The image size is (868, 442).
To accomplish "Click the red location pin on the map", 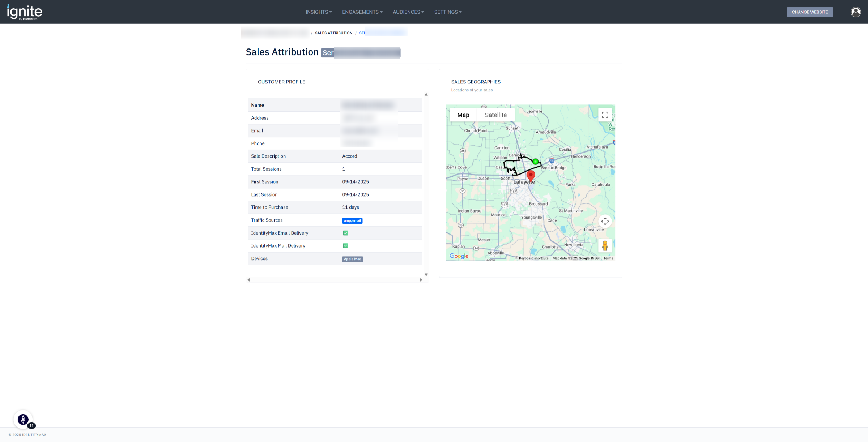I will [x=531, y=176].
